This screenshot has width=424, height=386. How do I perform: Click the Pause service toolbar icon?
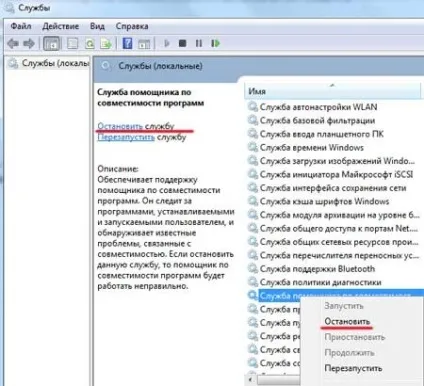pyautogui.click(x=199, y=43)
